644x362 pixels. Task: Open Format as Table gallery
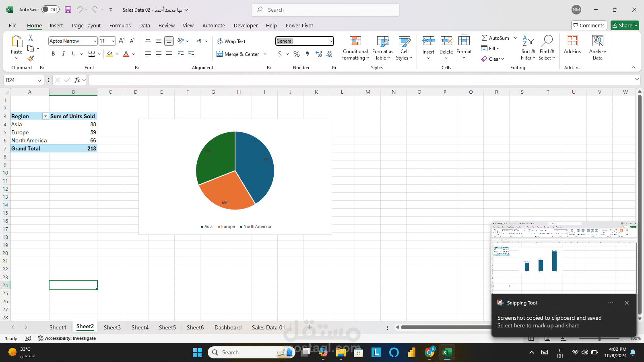click(x=382, y=48)
